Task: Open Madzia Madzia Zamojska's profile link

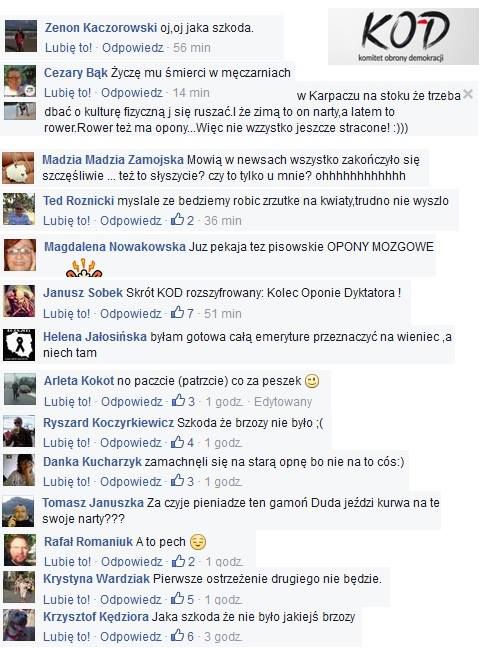Action: point(113,160)
